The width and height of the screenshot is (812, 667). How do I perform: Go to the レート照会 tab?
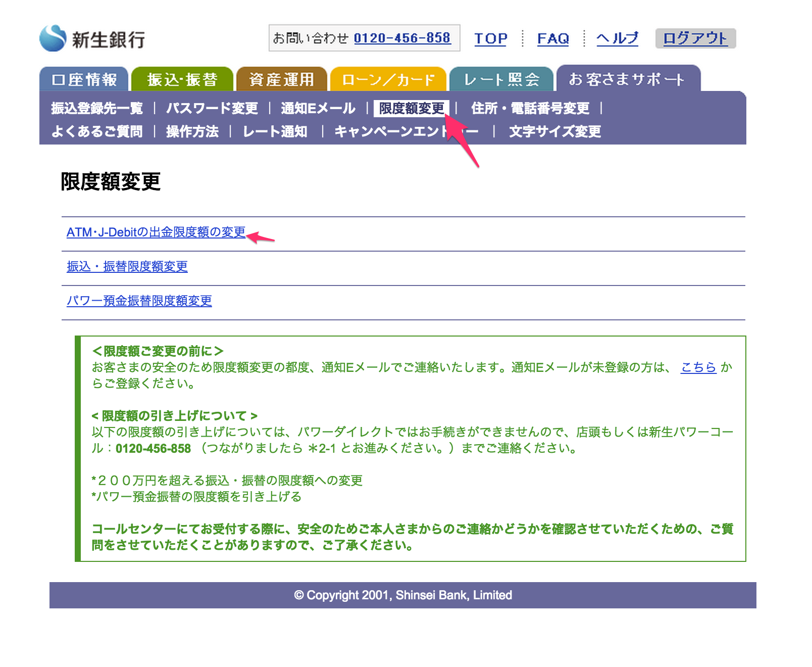coord(501,79)
